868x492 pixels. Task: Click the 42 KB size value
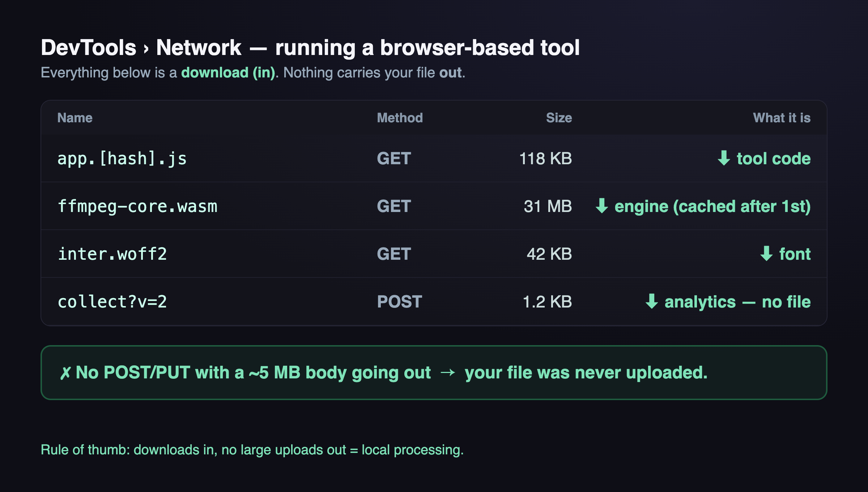click(x=549, y=254)
